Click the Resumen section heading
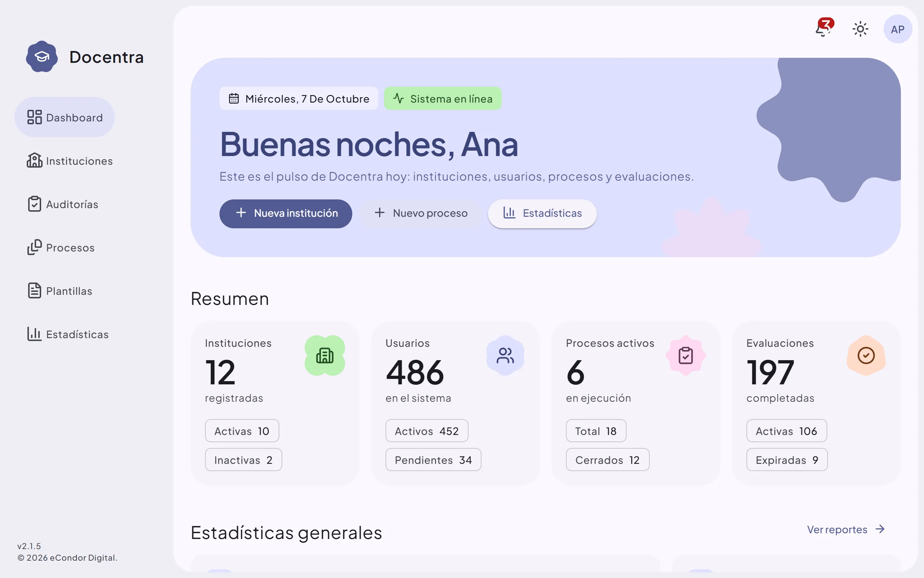 pos(230,298)
